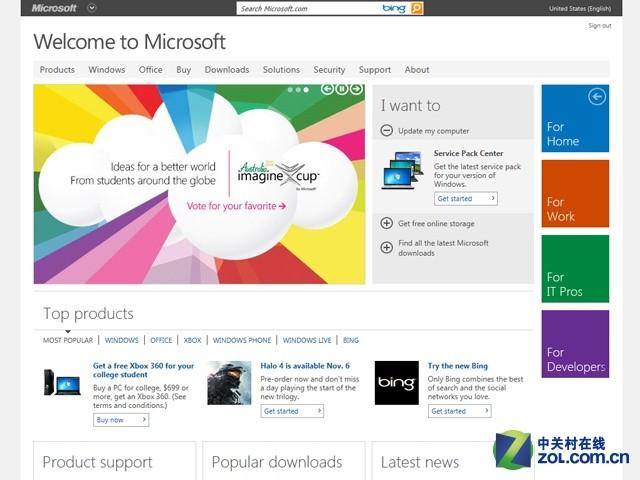Open the For Developers purple tile
The width and height of the screenshot is (640, 480).
click(x=575, y=344)
